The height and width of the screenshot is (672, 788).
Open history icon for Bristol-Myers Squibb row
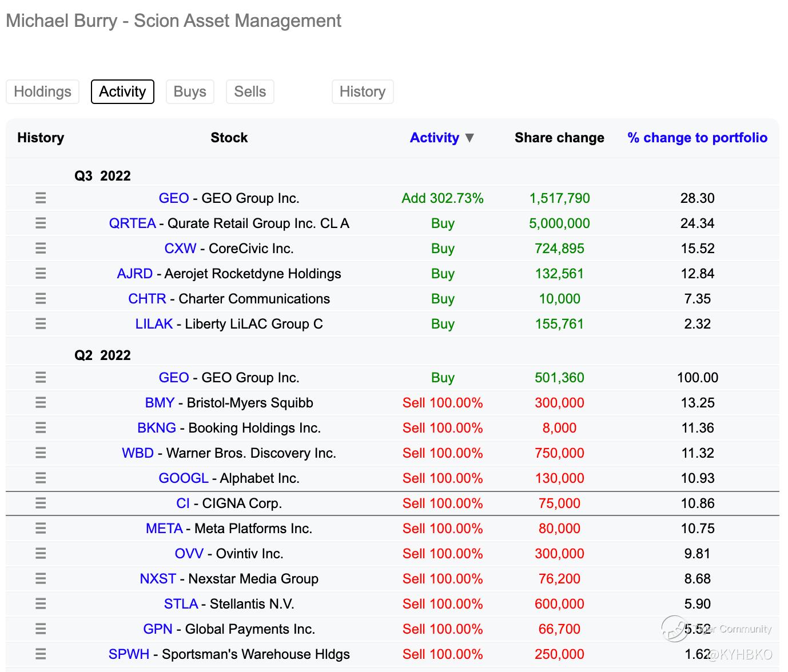tap(41, 403)
